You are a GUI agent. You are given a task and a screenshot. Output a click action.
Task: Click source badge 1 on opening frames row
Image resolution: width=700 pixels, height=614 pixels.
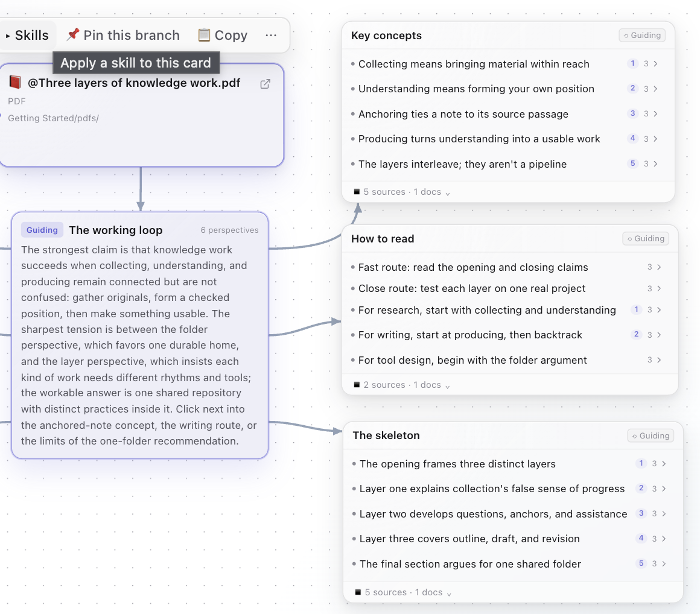click(x=641, y=463)
